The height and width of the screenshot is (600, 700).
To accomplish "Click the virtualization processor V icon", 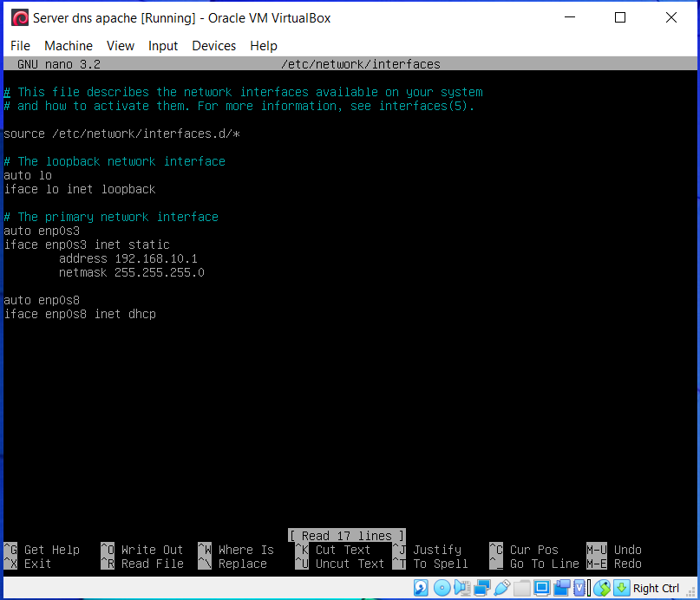I will pyautogui.click(x=579, y=588).
